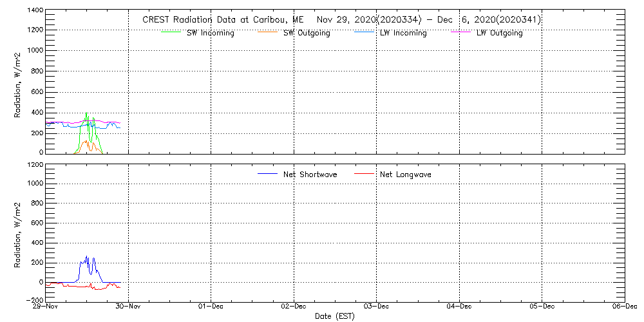
Task: Choose the 03-Dec date tick label
Action: pos(377,307)
